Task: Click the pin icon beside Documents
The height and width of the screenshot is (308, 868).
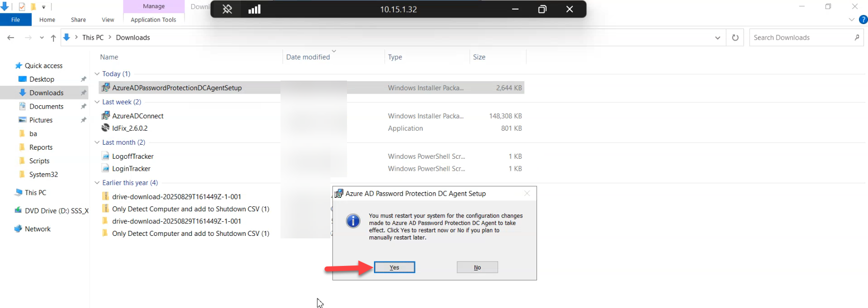Action: point(83,106)
